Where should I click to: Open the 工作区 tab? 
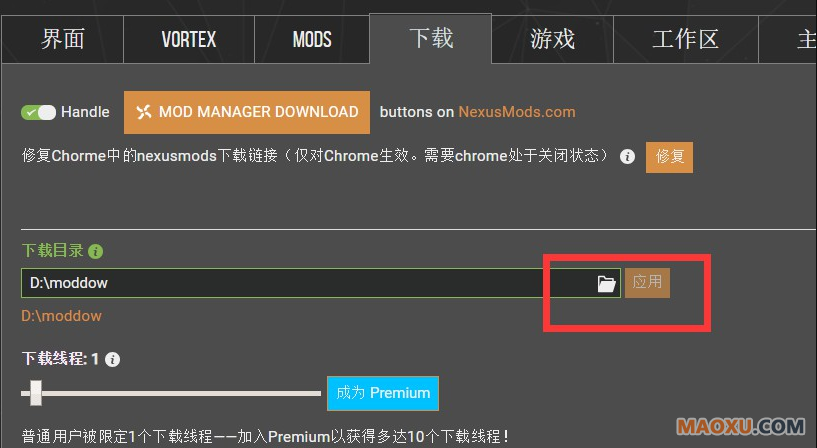pos(686,39)
